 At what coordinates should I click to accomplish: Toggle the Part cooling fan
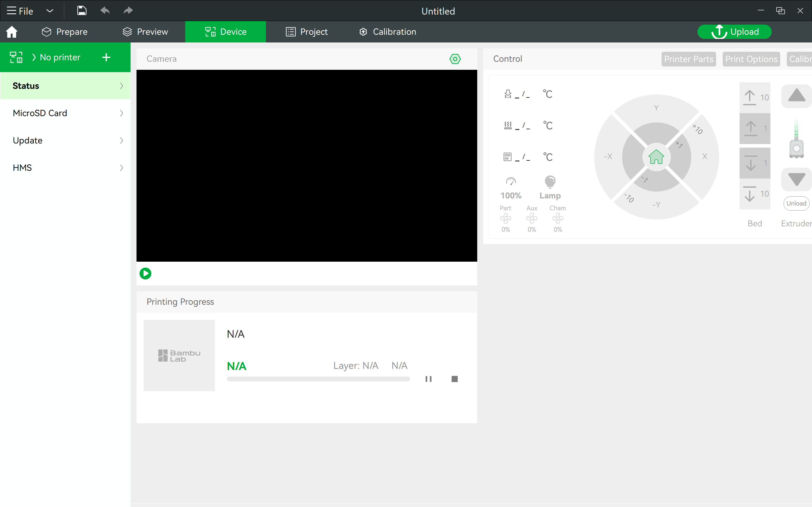(505, 219)
